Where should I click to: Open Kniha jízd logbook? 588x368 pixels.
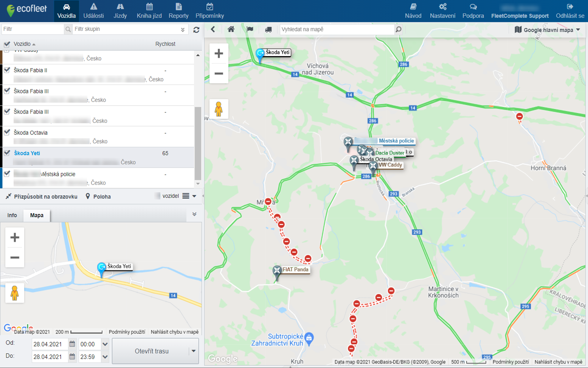(x=149, y=11)
